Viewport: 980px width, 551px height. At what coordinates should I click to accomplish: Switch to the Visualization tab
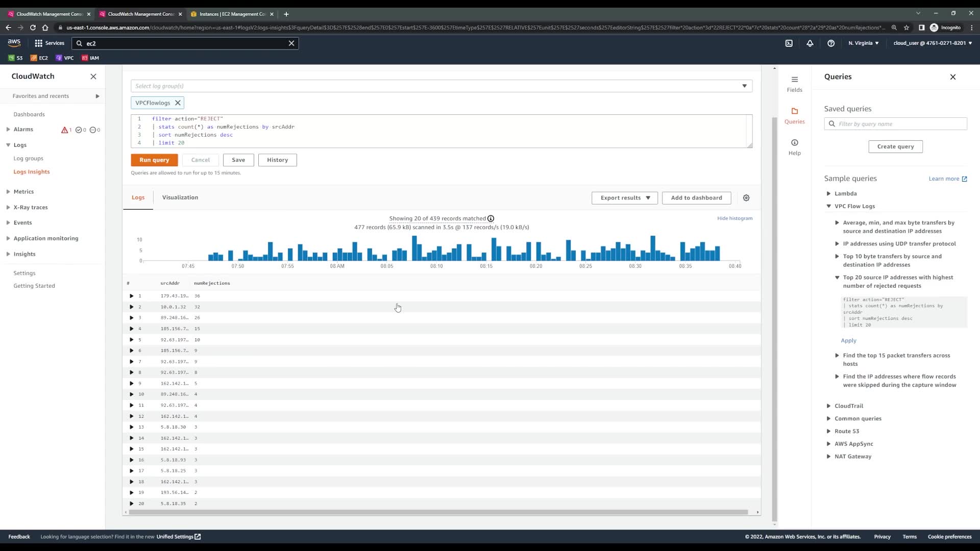point(180,197)
